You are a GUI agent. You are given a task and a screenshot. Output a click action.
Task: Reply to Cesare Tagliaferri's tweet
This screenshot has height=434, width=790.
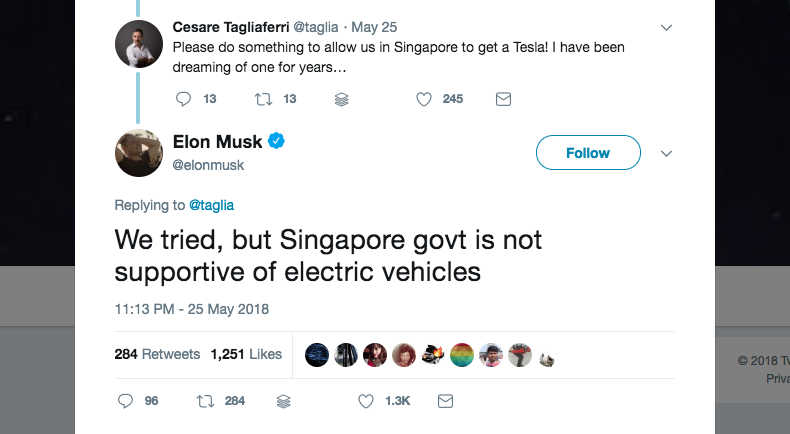[183, 99]
